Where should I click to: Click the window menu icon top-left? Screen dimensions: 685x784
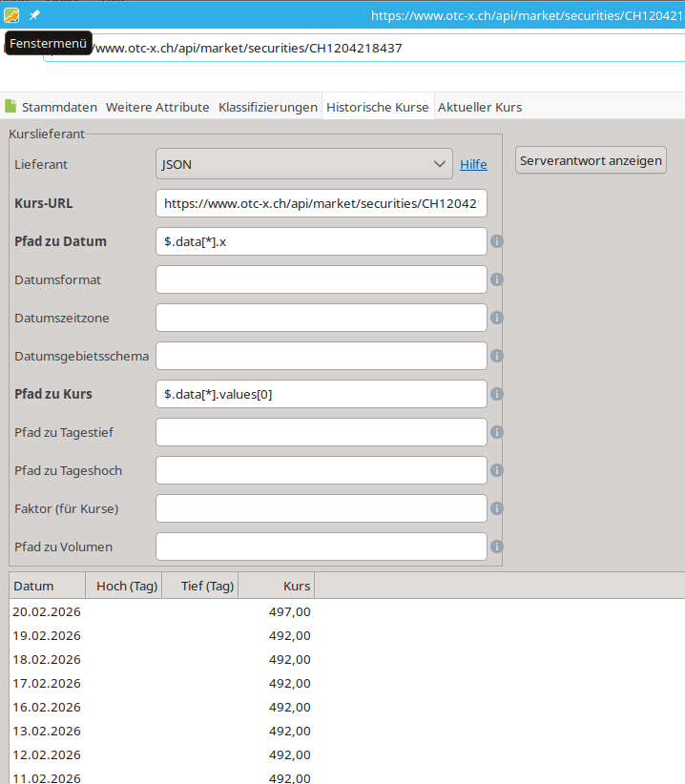click(11, 15)
